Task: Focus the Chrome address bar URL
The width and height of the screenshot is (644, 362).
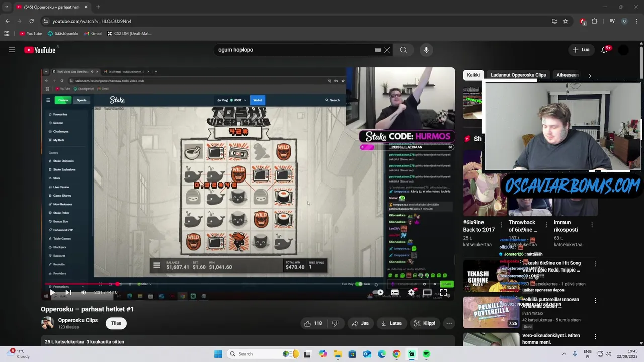Action: [x=92, y=21]
